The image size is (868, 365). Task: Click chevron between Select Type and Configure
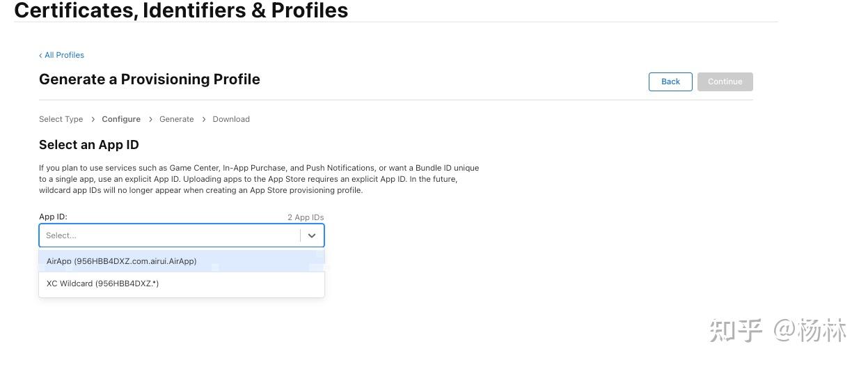pos(93,119)
